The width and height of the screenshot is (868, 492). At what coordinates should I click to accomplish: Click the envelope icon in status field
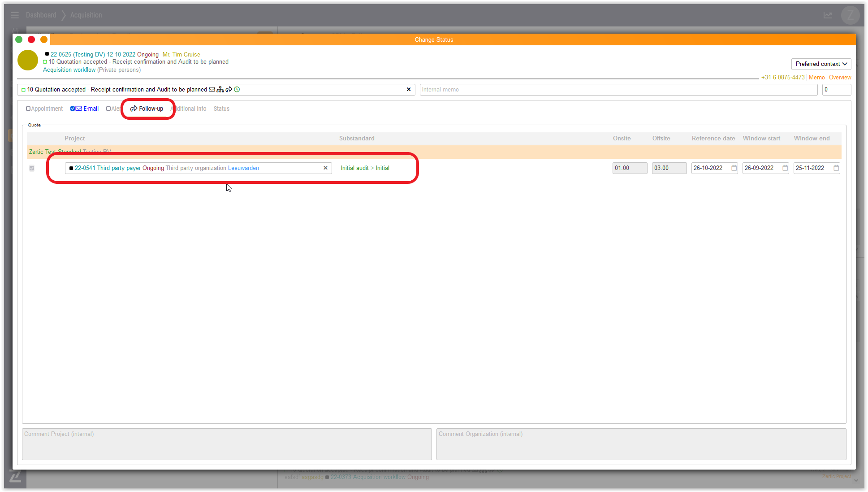point(212,89)
